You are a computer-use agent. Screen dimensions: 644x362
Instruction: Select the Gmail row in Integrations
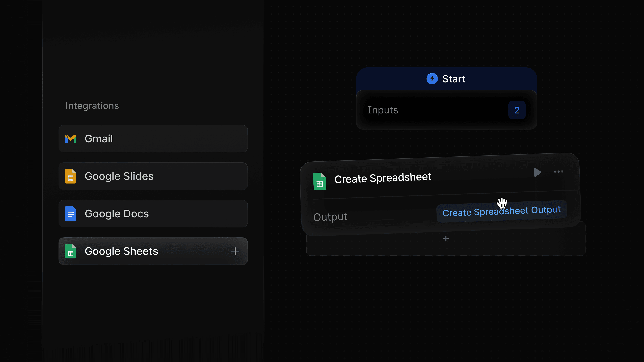153,139
